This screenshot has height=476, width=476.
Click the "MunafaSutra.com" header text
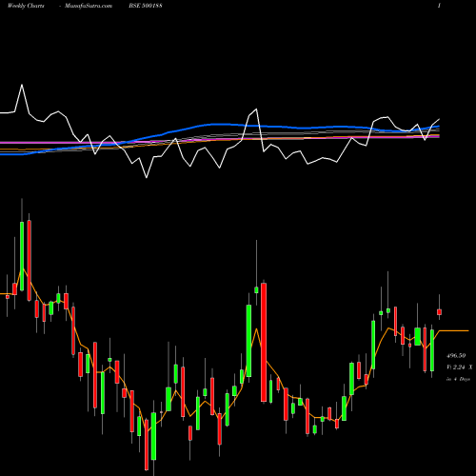89,6
